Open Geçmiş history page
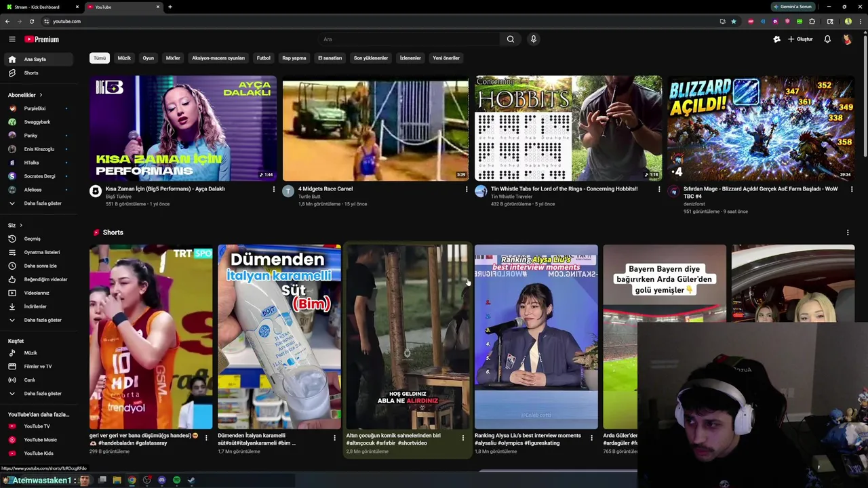 pyautogui.click(x=38, y=239)
